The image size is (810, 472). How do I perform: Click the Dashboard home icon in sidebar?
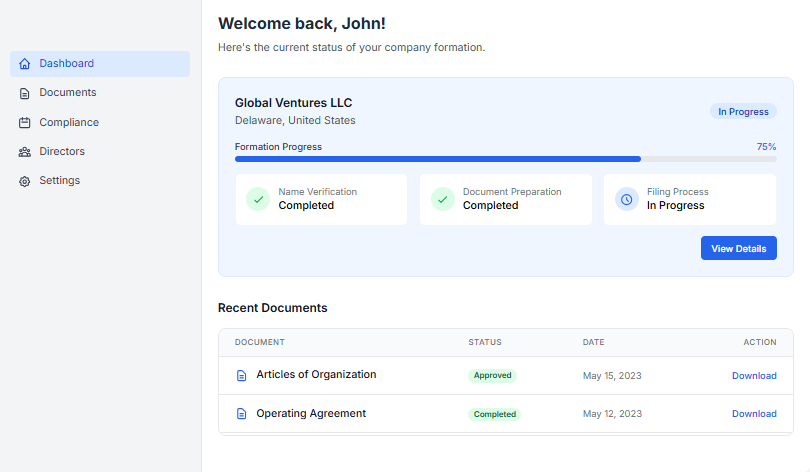click(25, 64)
